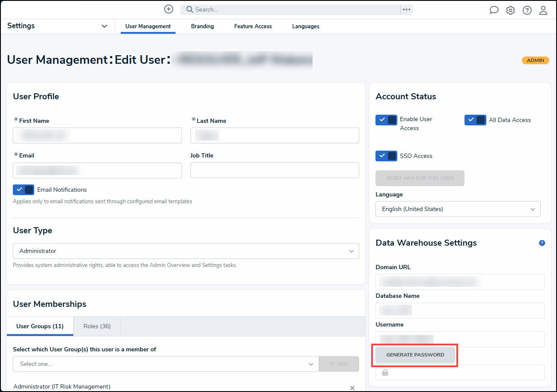Click the Job Title input field

tap(275, 170)
